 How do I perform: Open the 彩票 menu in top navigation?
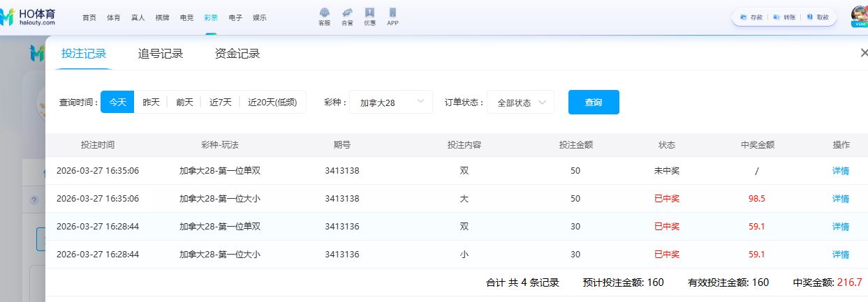211,17
